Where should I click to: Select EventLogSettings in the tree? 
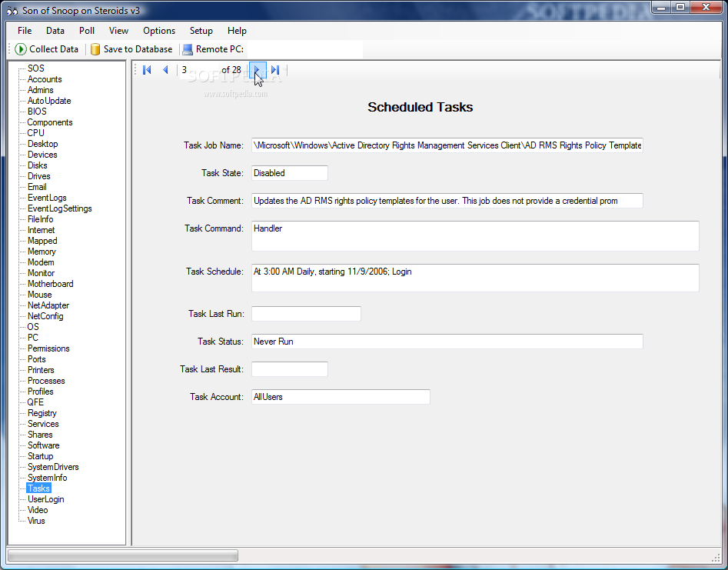pyautogui.click(x=60, y=208)
